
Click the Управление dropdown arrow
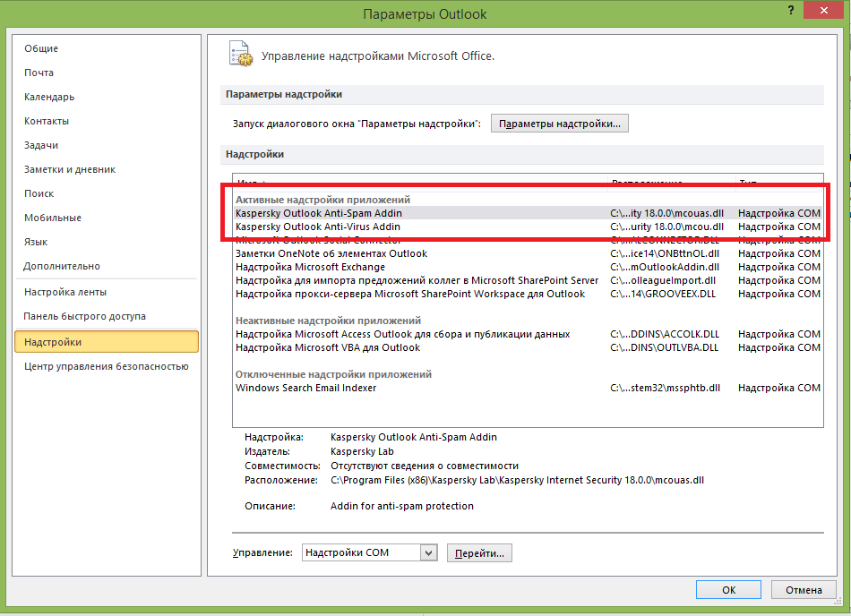coord(429,552)
